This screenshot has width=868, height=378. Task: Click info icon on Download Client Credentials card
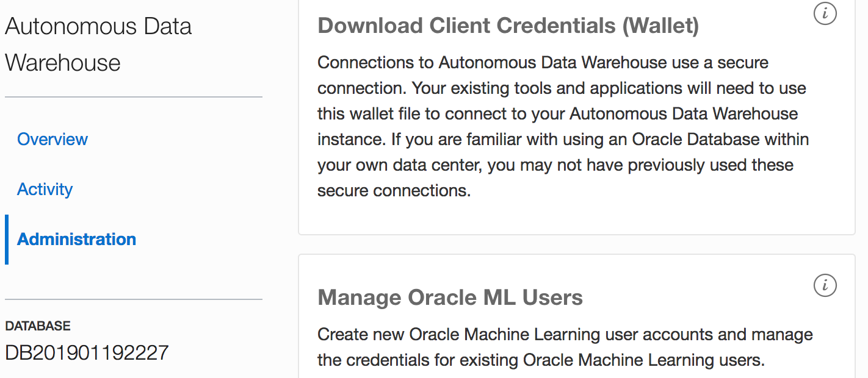(x=825, y=14)
